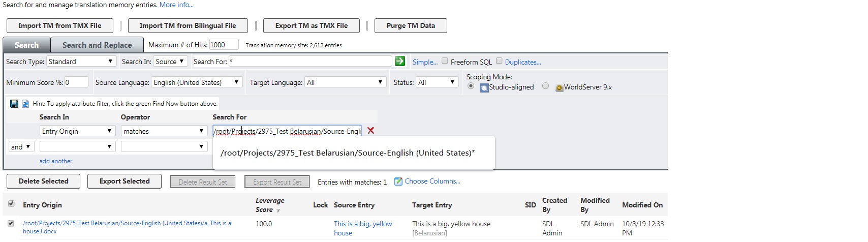Click the refresh filter icon beside the hint

[25, 104]
